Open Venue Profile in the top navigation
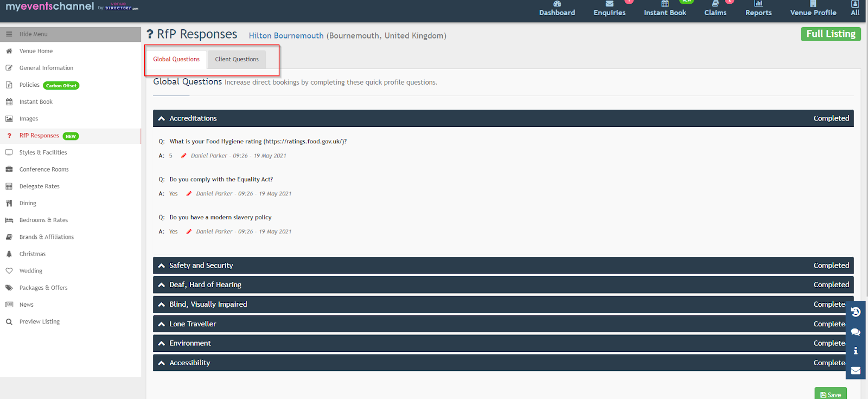 [813, 9]
